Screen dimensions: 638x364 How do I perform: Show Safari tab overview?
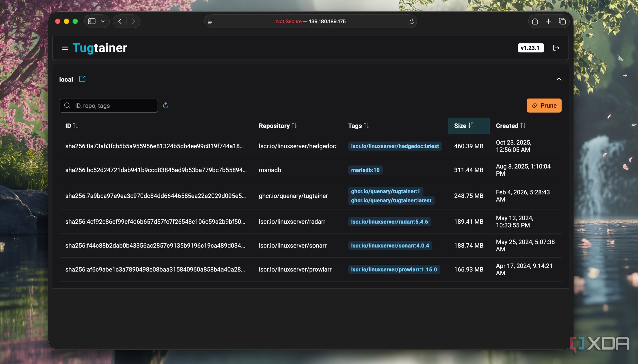pyautogui.click(x=562, y=21)
